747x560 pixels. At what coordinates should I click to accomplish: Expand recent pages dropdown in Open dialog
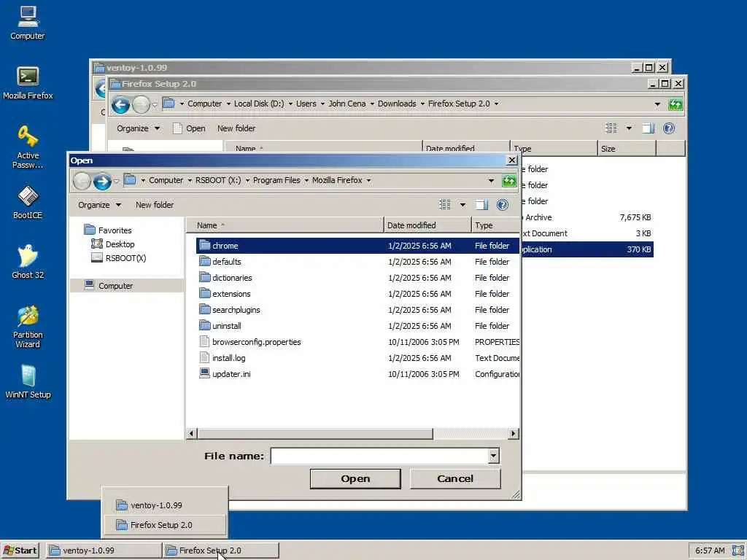116,181
